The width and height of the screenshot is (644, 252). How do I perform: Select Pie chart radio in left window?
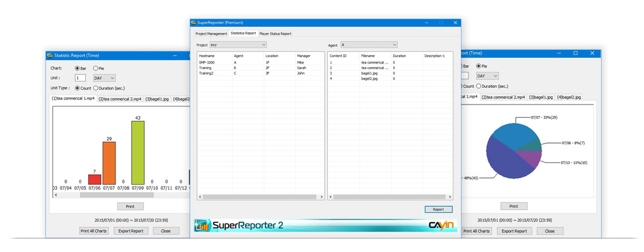[x=96, y=68]
